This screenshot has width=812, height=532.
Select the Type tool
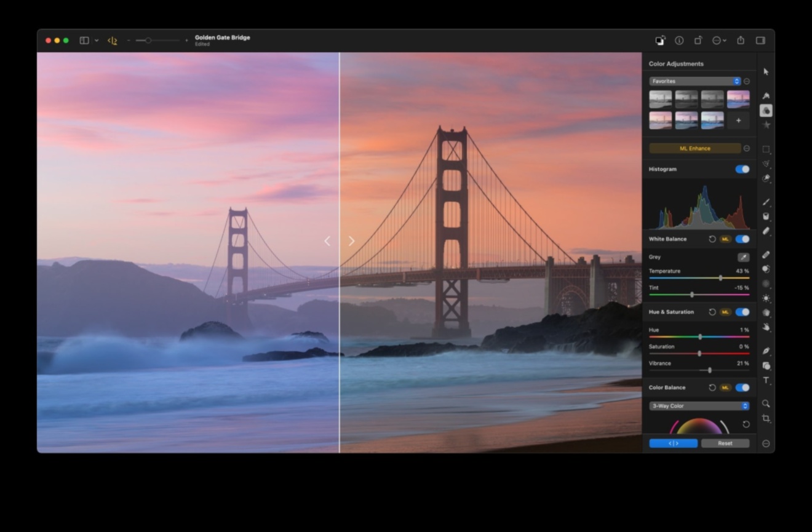(766, 381)
